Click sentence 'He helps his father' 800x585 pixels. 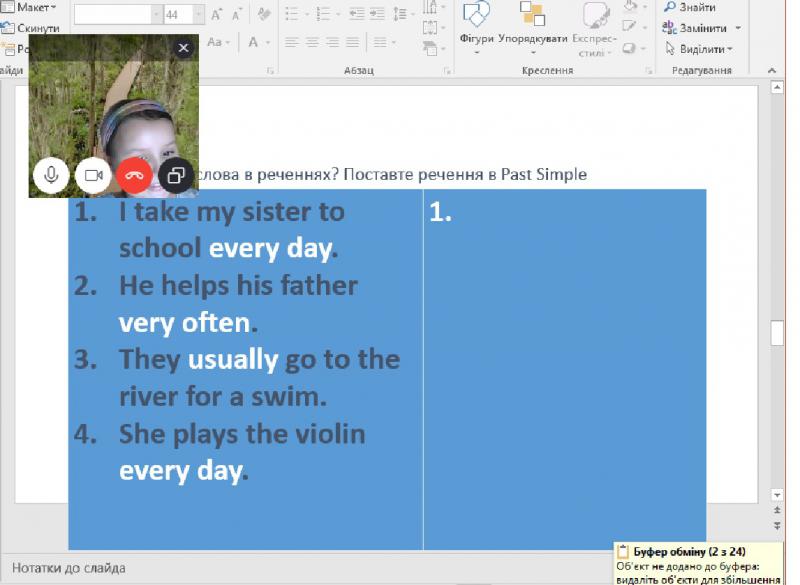pyautogui.click(x=238, y=285)
